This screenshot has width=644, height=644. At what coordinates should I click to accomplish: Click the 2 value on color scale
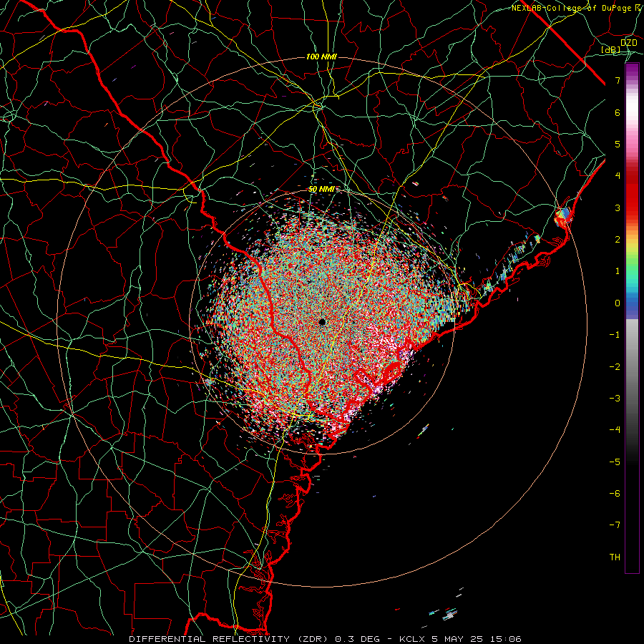[618, 240]
